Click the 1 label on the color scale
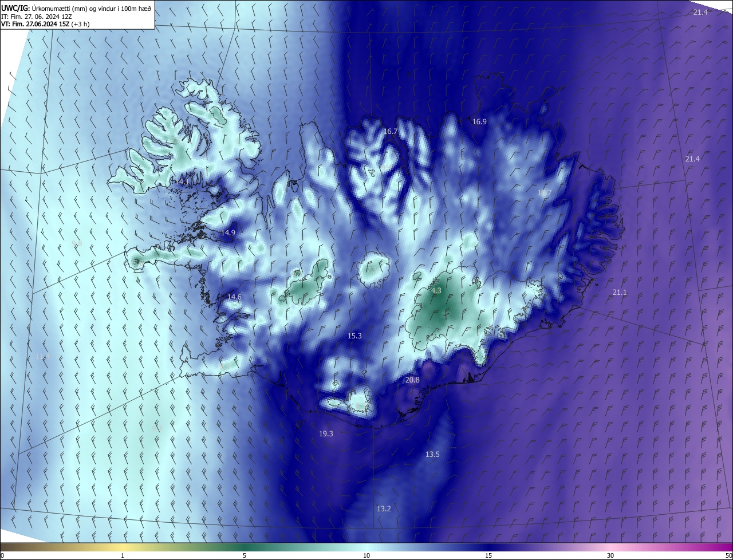The width and height of the screenshot is (733, 560). (x=123, y=555)
